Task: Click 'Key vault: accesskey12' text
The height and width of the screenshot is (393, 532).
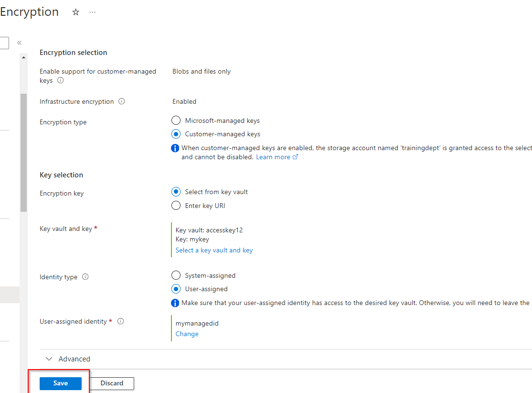Action: [x=209, y=230]
